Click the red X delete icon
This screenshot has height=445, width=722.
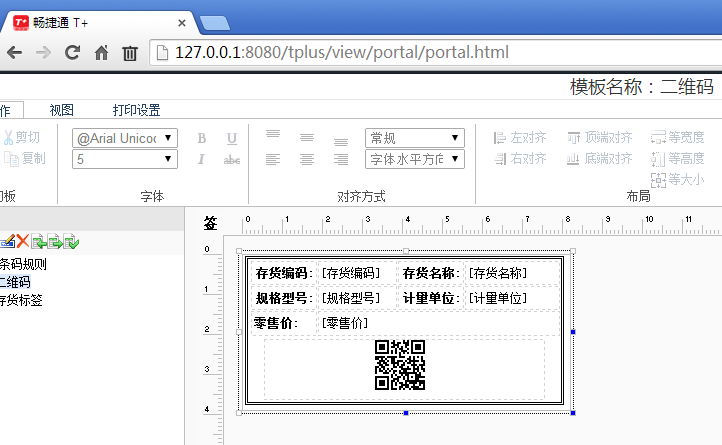[x=23, y=241]
